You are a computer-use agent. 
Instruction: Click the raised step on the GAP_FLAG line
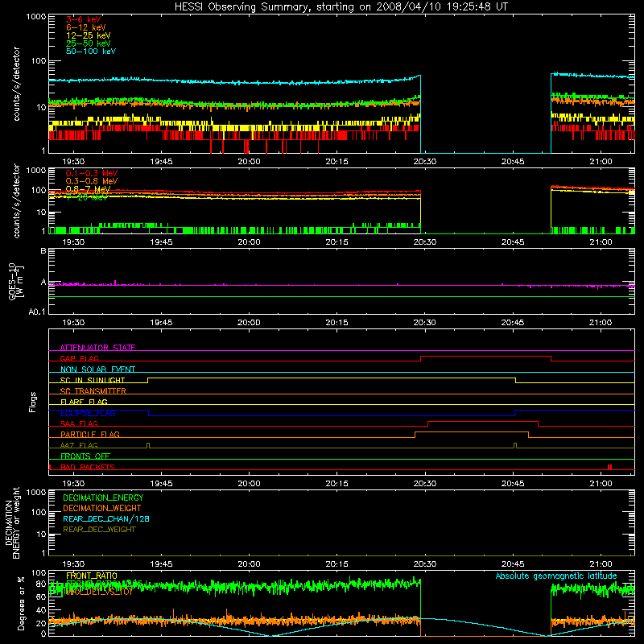click(x=485, y=356)
